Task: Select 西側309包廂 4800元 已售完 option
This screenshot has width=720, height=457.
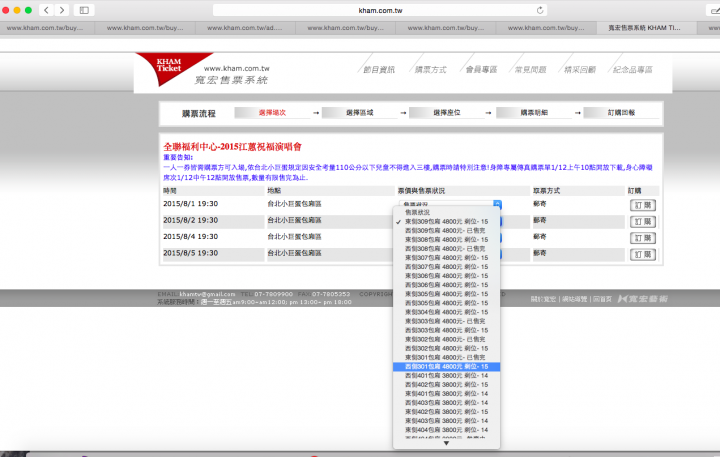Action: [446, 231]
